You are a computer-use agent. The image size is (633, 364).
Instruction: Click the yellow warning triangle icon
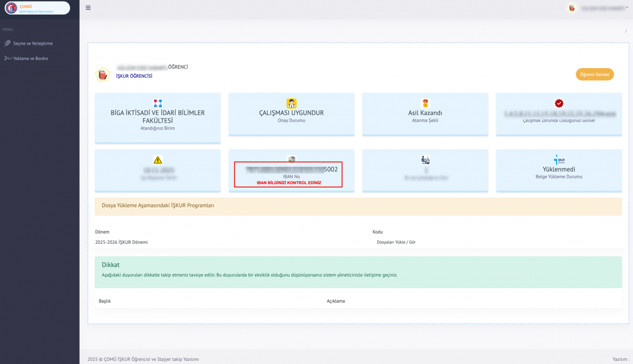[x=158, y=160]
